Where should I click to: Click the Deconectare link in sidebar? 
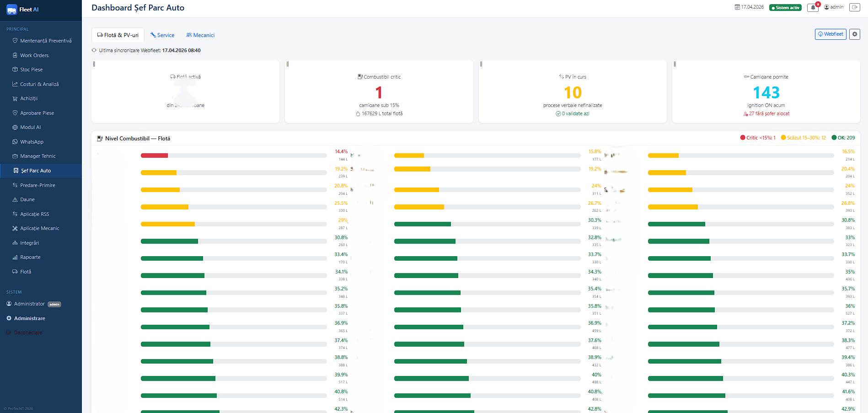point(28,333)
